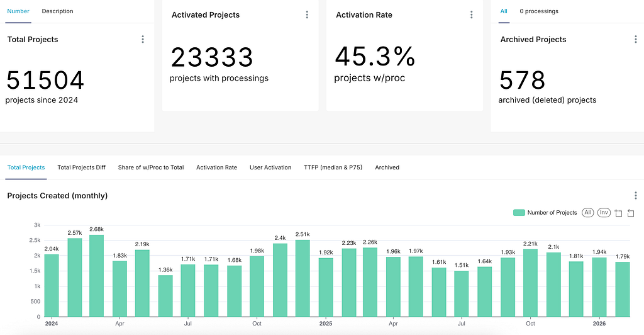This screenshot has width=644, height=335.
Task: Click the 1.97k bar value label
Action: (x=416, y=251)
